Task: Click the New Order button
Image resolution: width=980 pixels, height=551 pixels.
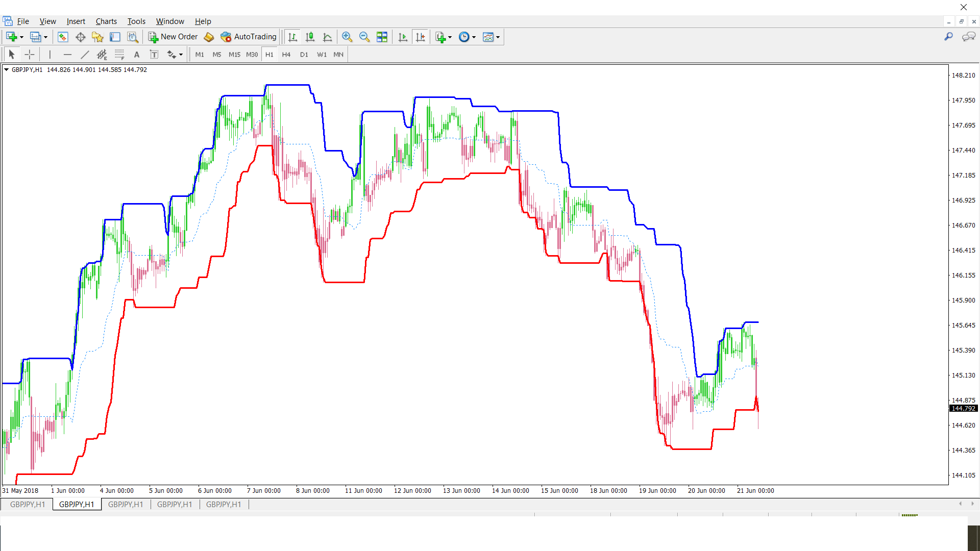Action: [173, 37]
